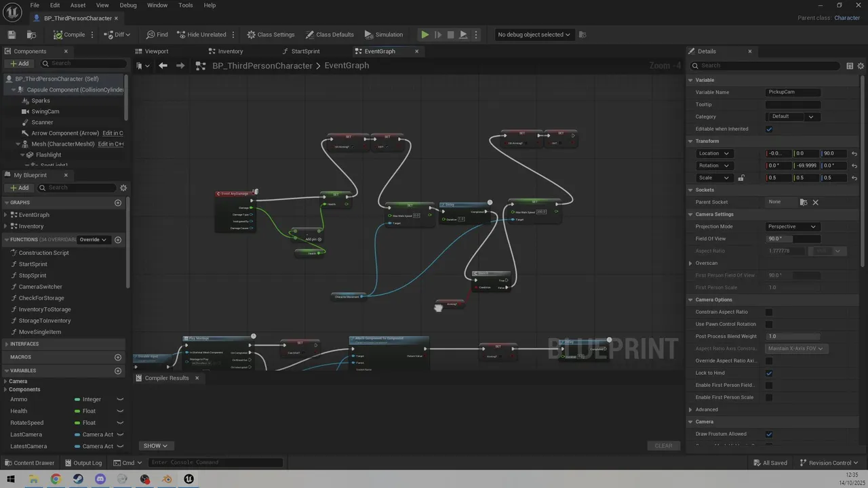This screenshot has width=868, height=488.
Task: Click the Field Of View slider
Action: 793,239
